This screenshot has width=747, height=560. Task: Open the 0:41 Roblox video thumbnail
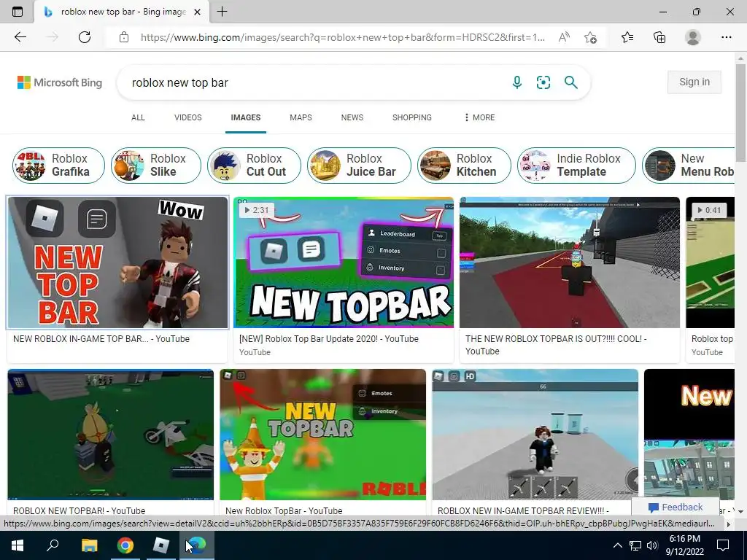[x=711, y=262]
